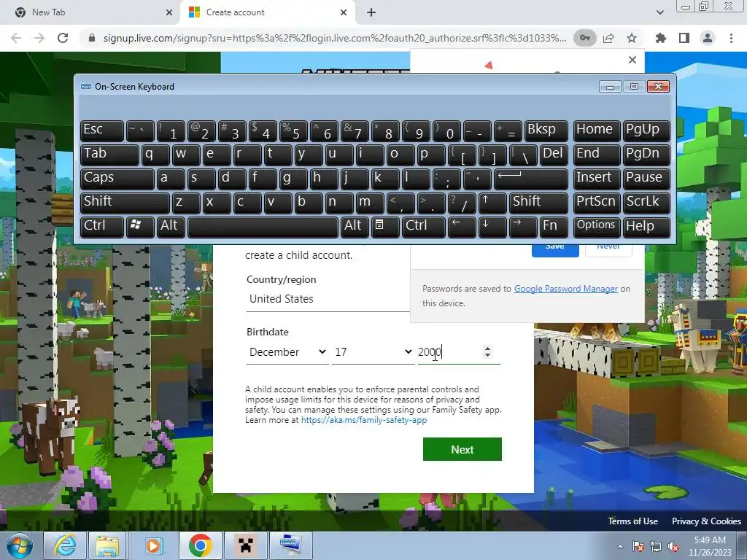Open Windows Media Player on taskbar

(153, 545)
